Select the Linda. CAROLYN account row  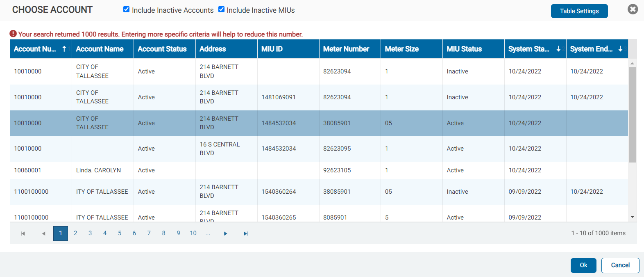point(98,170)
